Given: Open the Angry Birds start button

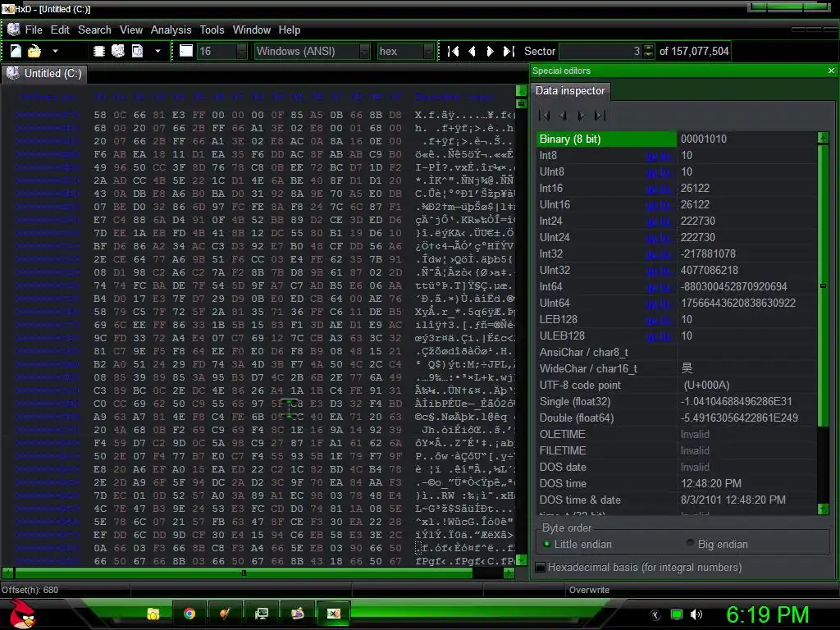Looking at the screenshot, I should 21,614.
